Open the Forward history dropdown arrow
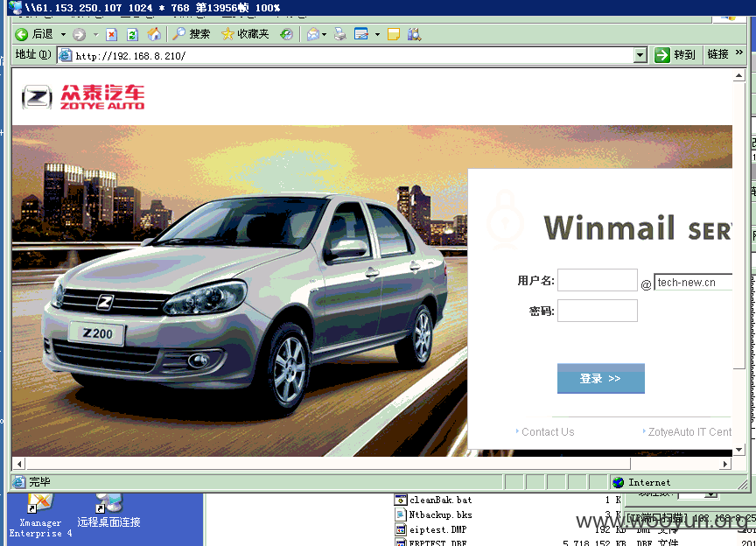This screenshot has width=756, height=546. click(x=95, y=34)
